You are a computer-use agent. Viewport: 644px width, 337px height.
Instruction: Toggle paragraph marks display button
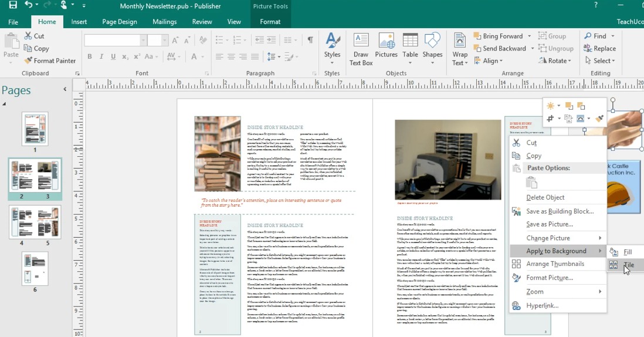(x=310, y=40)
